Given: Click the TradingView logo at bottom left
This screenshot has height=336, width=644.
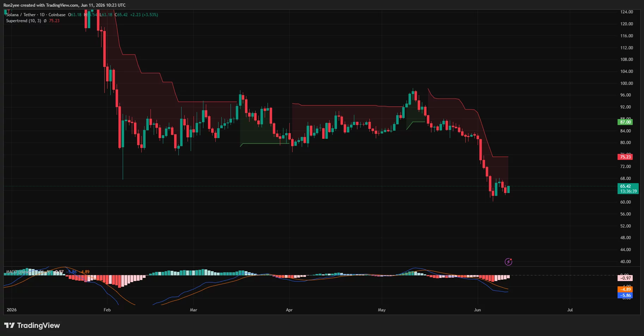Looking at the screenshot, I should click(32, 325).
